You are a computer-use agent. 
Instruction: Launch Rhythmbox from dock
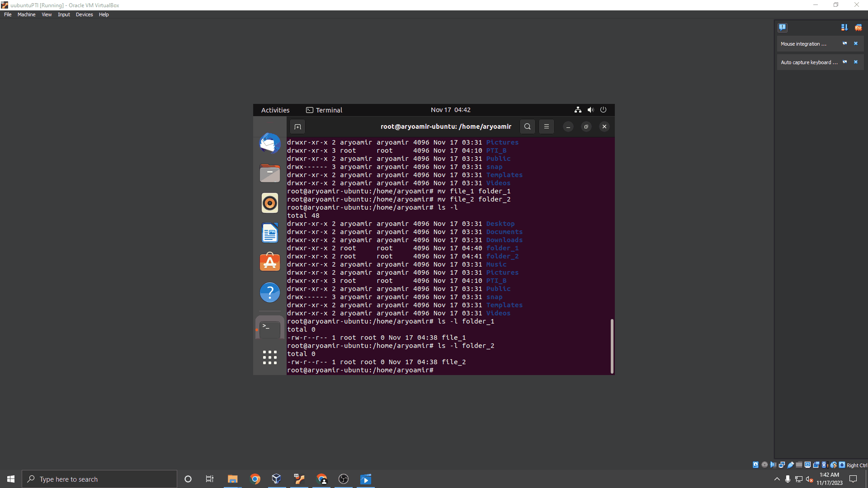270,203
